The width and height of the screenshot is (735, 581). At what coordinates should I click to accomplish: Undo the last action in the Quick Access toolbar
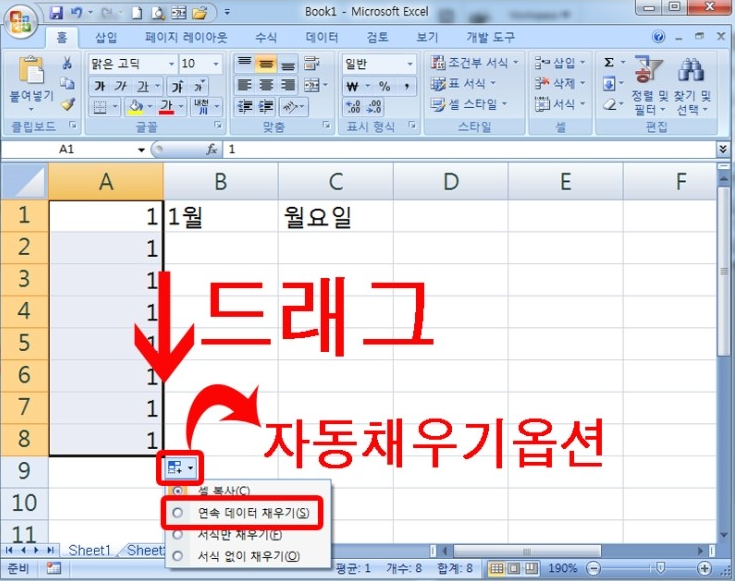tap(76, 12)
